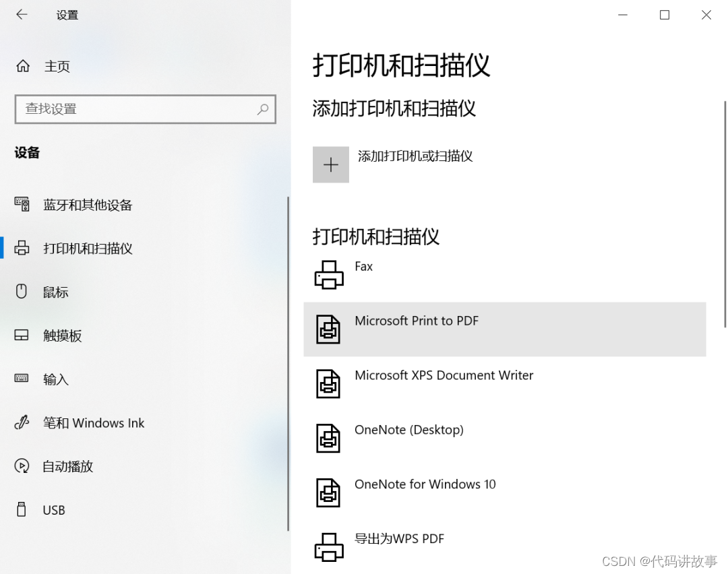The image size is (728, 574).
Task: Select the OneNote (Desktop) printer icon
Action: (328, 438)
